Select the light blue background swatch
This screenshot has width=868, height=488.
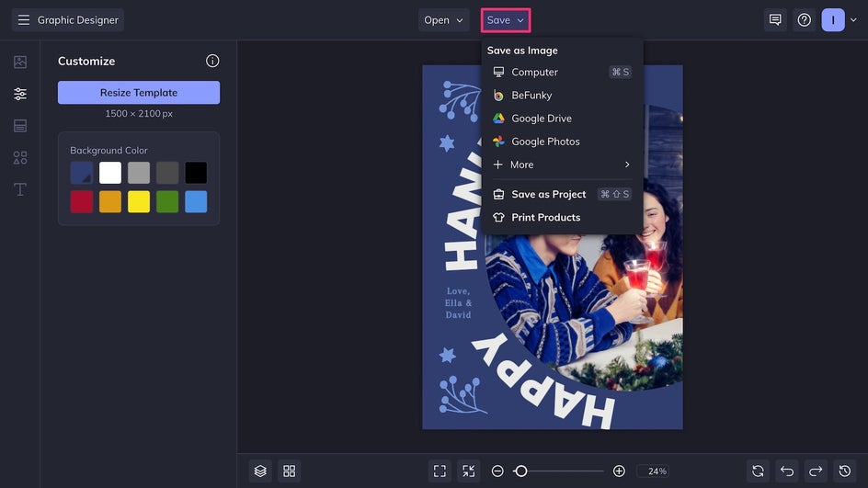pyautogui.click(x=196, y=201)
